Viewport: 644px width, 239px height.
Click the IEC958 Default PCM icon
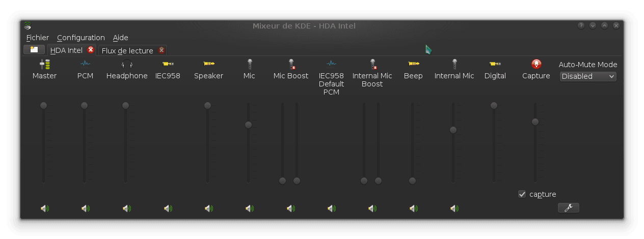332,64
